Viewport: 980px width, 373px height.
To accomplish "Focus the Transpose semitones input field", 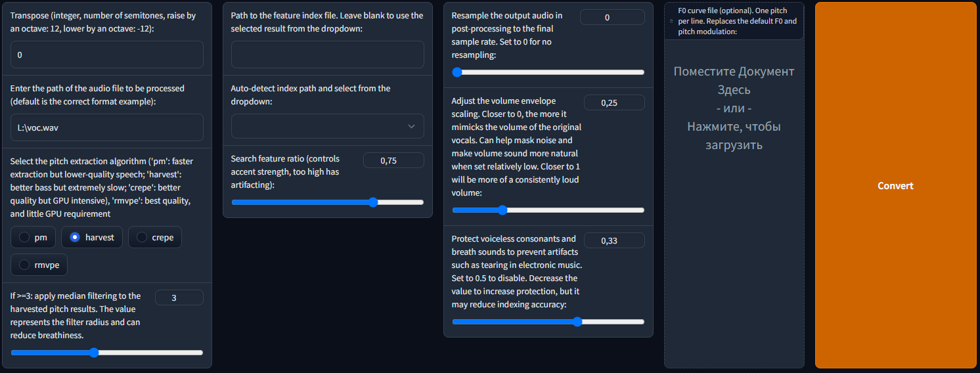I will (x=107, y=55).
